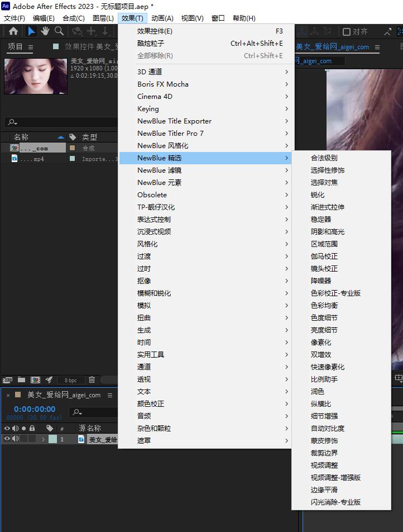Click the New Composition icon

(35, 380)
